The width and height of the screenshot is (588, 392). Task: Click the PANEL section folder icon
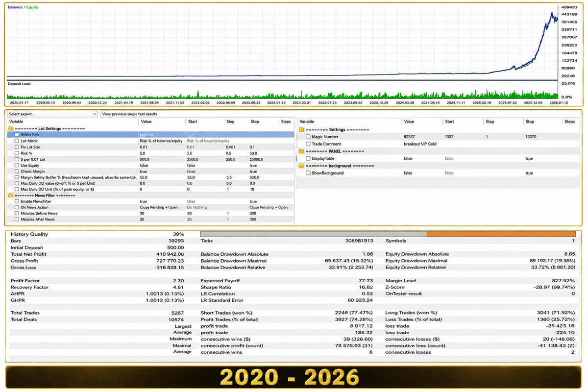(x=302, y=151)
